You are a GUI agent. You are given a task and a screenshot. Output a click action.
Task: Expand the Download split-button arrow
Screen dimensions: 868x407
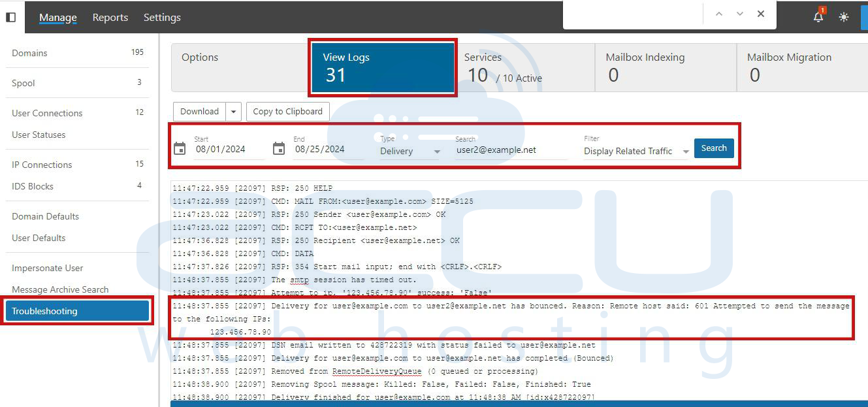click(x=234, y=112)
